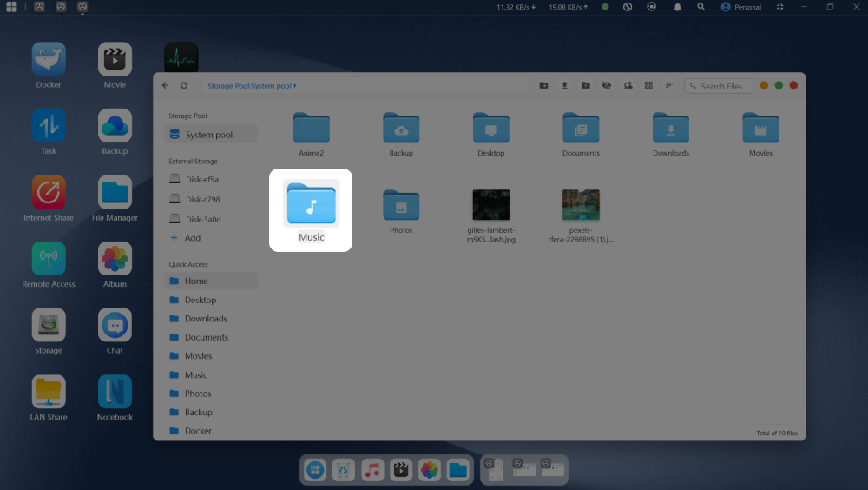Viewport: 868px width, 490px height.
Task: Select Downloads in Quick Access sidebar
Action: coord(206,319)
